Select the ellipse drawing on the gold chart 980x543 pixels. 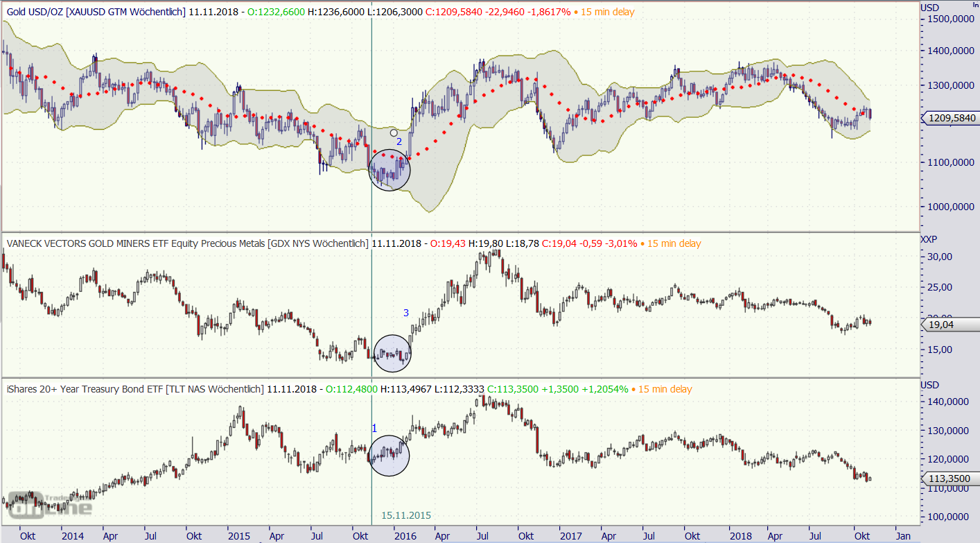390,169
